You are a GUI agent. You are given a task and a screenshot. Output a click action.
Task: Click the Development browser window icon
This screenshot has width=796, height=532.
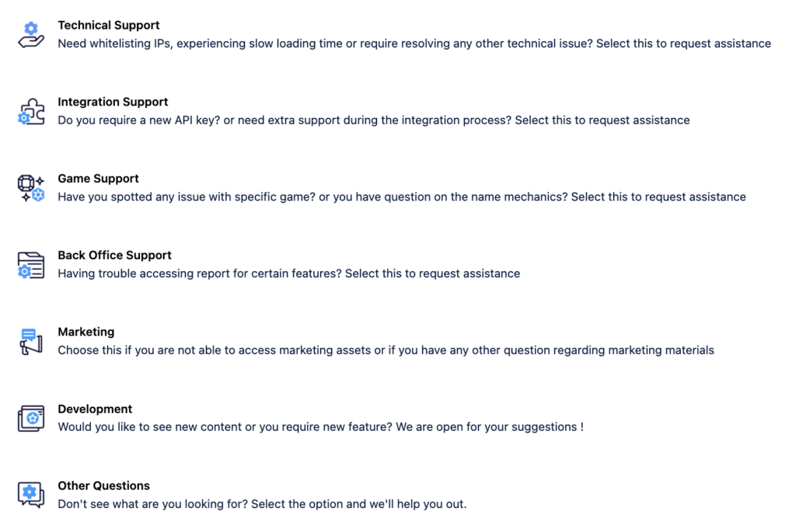[x=31, y=419]
